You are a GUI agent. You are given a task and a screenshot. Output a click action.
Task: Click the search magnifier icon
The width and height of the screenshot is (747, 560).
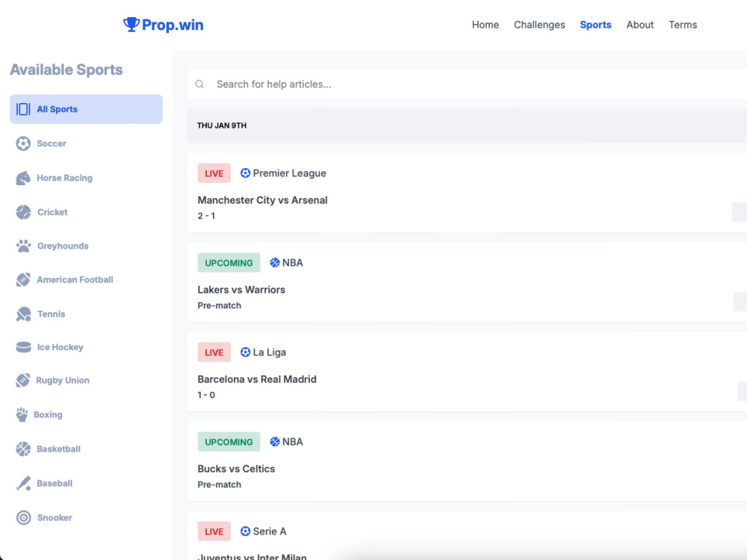[x=199, y=84]
